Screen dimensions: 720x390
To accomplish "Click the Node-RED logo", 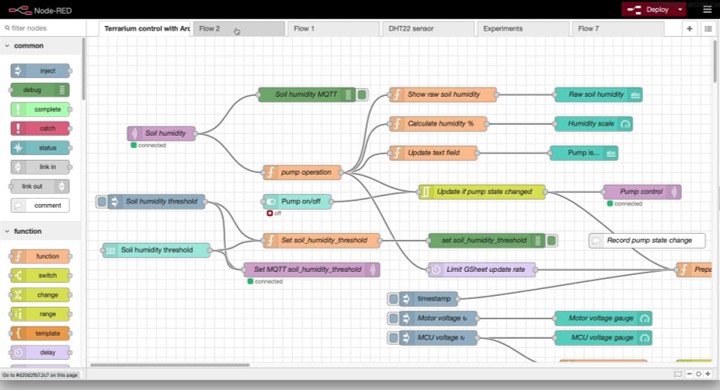I will point(40,10).
